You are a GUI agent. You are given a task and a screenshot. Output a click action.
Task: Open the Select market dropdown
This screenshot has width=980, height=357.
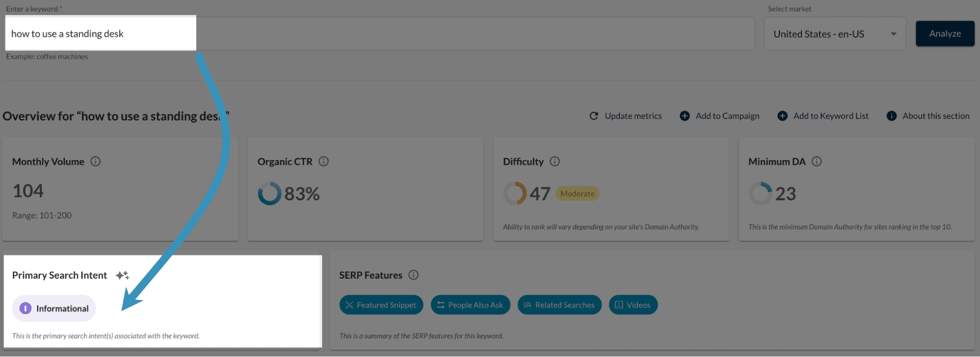[x=834, y=34]
